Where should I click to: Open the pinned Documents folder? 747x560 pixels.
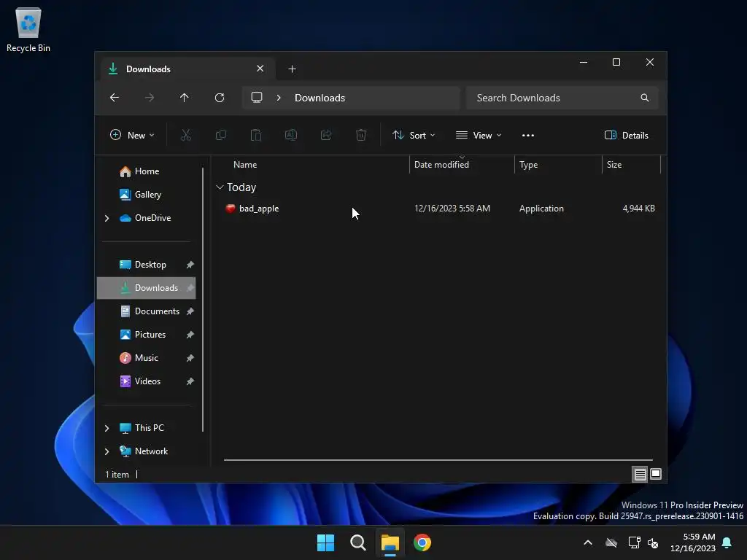point(157,311)
